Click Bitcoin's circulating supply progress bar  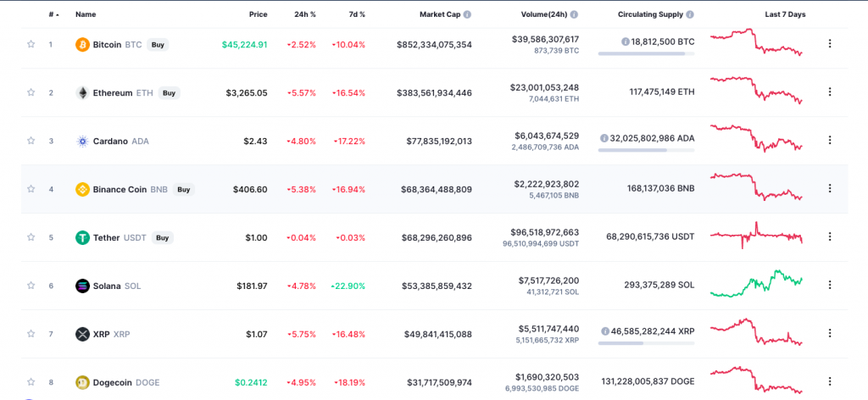pos(646,53)
